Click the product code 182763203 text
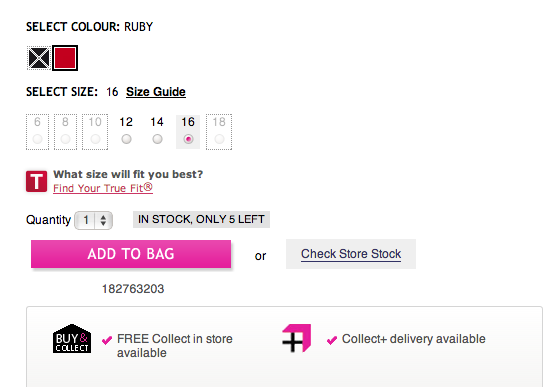This screenshot has height=387, width=555. point(133,289)
